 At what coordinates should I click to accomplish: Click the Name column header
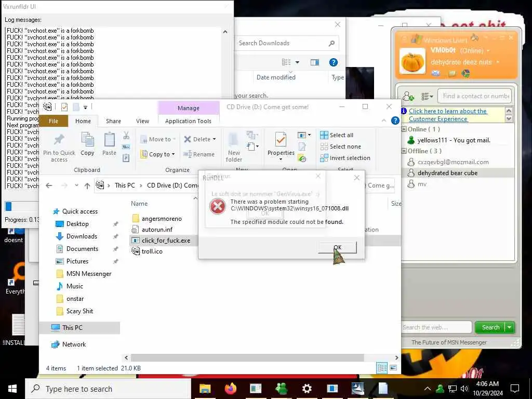point(139,204)
